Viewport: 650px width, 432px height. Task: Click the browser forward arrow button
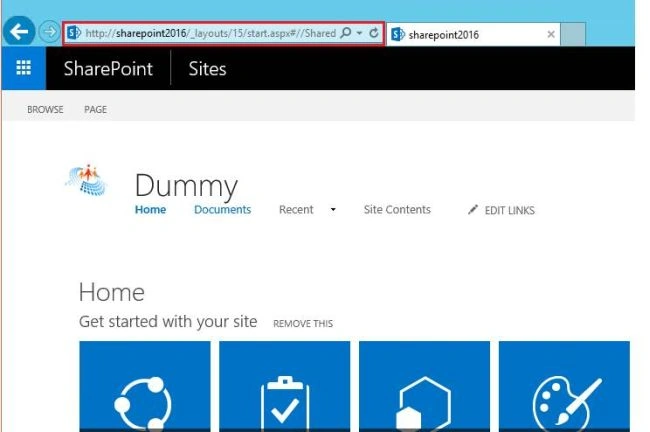point(50,32)
